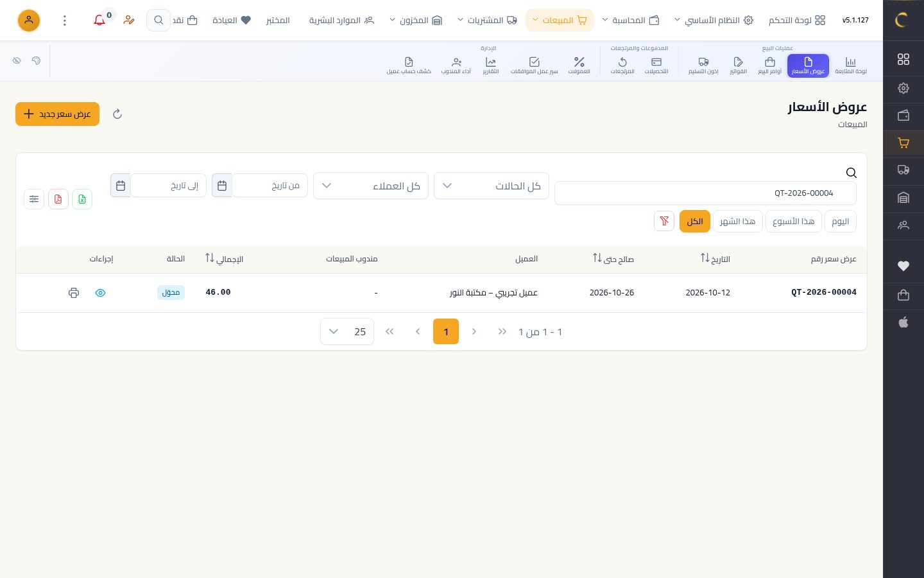The image size is (924, 578).
Task: Open the العيادة clinic menu
Action: click(x=232, y=21)
